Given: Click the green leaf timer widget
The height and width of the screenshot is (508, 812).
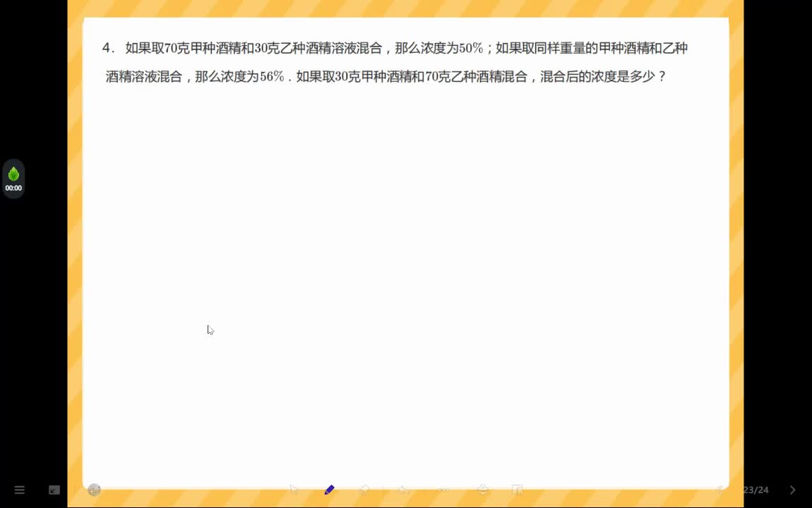Looking at the screenshot, I should coord(13,179).
